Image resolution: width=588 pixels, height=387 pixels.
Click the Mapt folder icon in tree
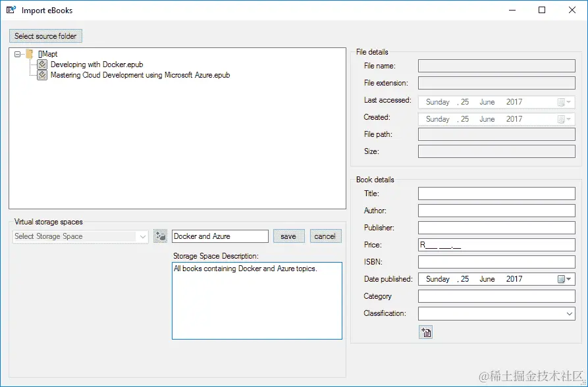pyautogui.click(x=30, y=54)
